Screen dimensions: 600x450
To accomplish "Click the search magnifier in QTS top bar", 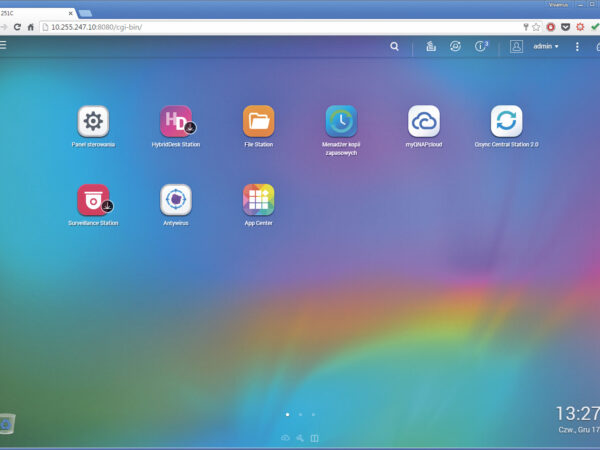I will [394, 46].
